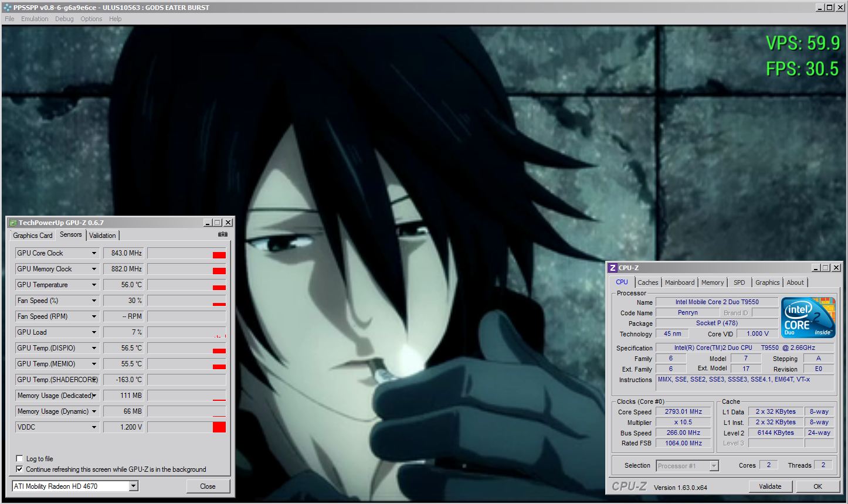Open the Options menu

(x=91, y=19)
